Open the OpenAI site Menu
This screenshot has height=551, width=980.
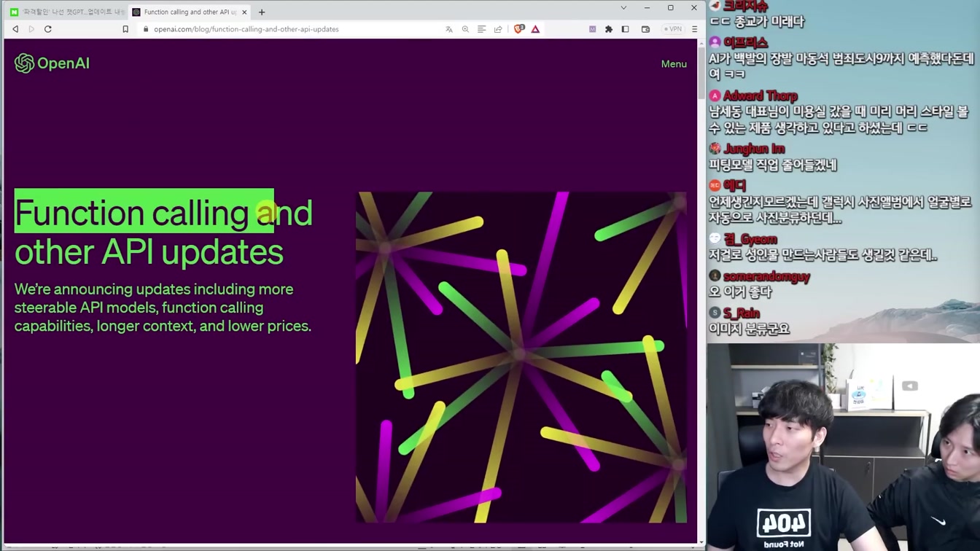674,64
